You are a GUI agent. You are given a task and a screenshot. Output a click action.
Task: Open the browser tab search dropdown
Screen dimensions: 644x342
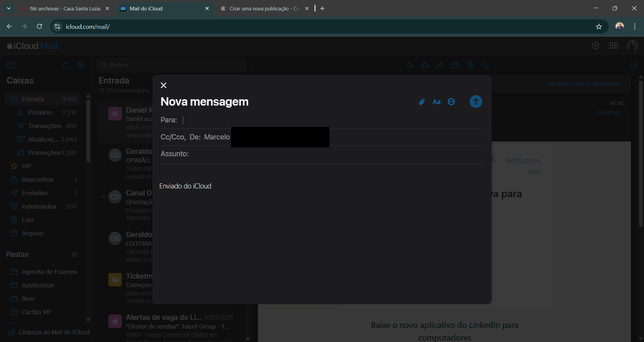coord(9,8)
